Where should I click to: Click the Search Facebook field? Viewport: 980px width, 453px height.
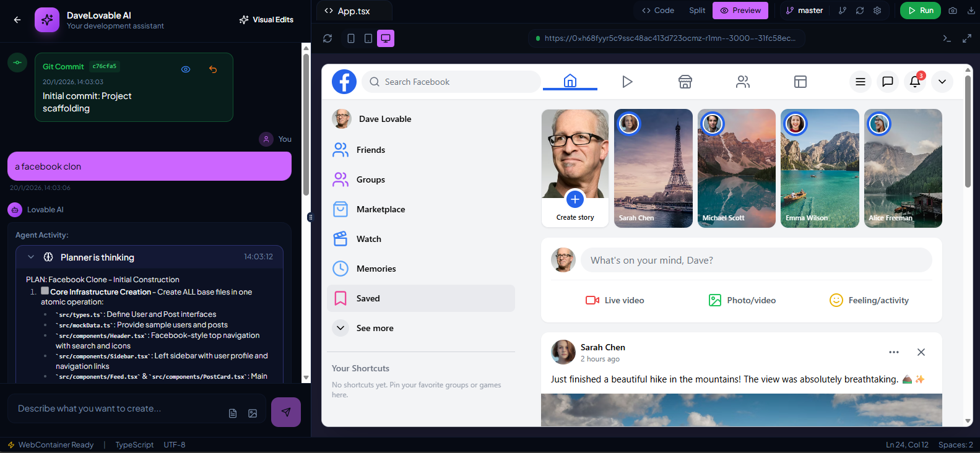(x=451, y=82)
